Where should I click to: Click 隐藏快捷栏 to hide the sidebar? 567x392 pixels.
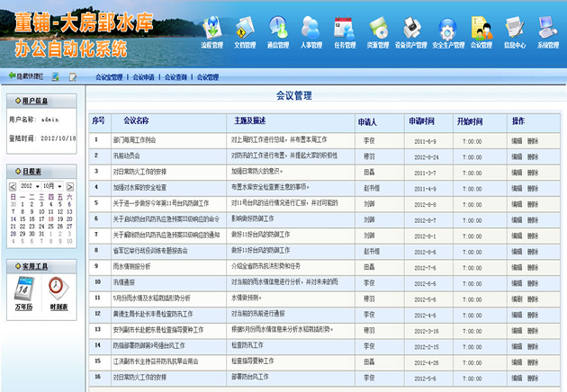tap(25, 77)
